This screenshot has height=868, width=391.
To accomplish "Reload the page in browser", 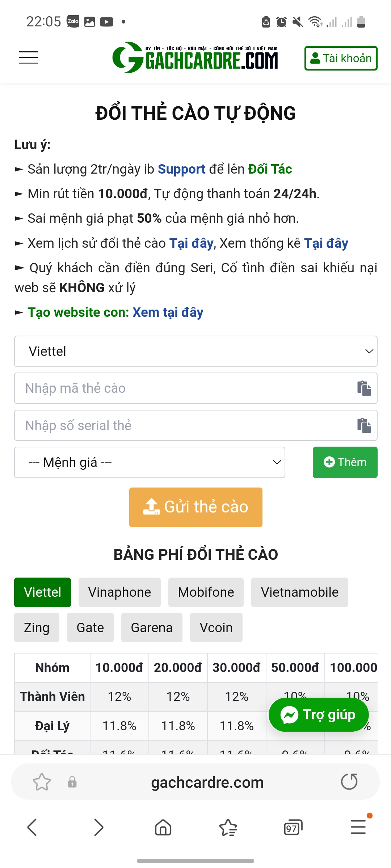I will (349, 782).
